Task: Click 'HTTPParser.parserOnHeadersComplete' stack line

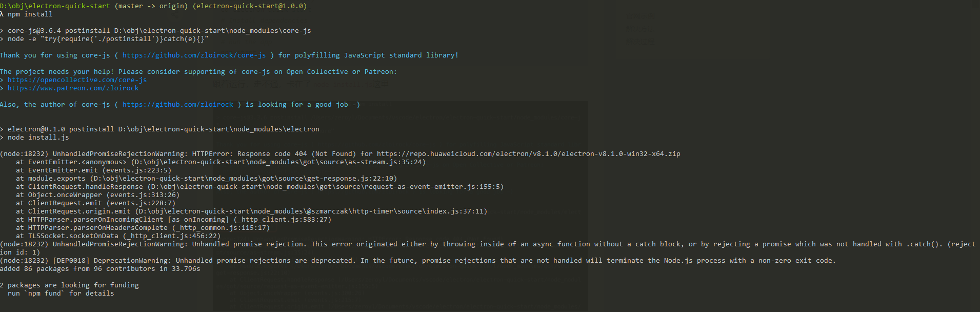Action: 143,228
